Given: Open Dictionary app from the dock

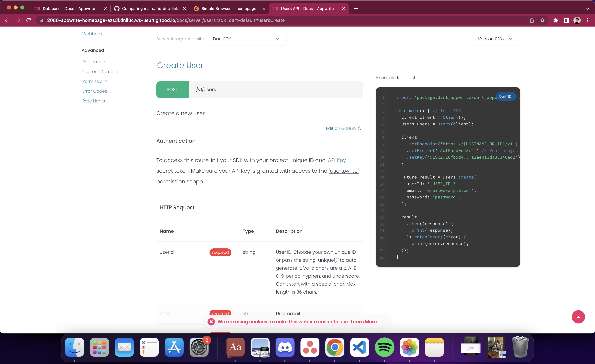Looking at the screenshot, I should pyautogui.click(x=235, y=347).
